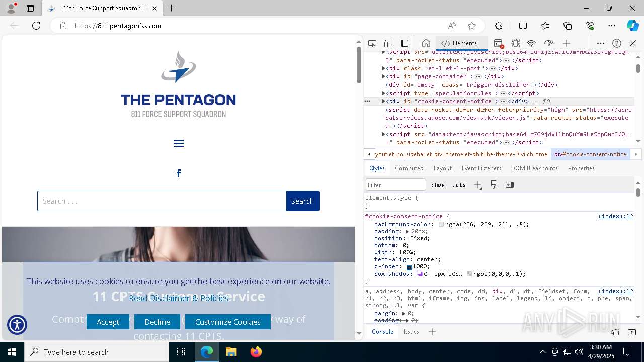Image resolution: width=644 pixels, height=362 pixels.
Task: Open box-shadow rgba color swatch
Action: (469, 274)
